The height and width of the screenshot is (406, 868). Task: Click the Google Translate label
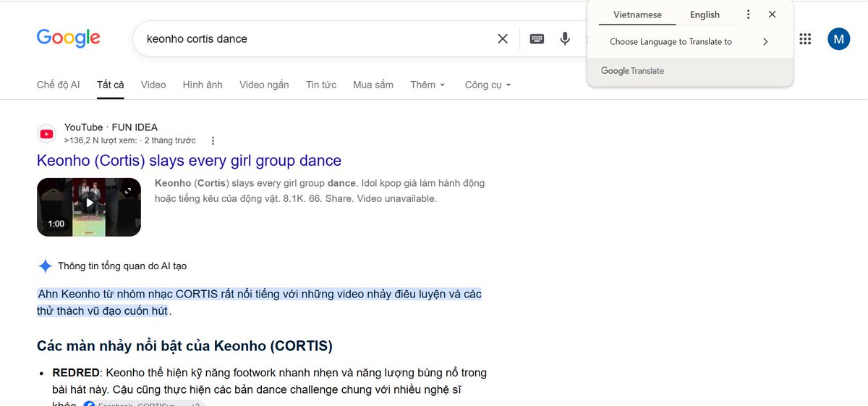click(632, 71)
